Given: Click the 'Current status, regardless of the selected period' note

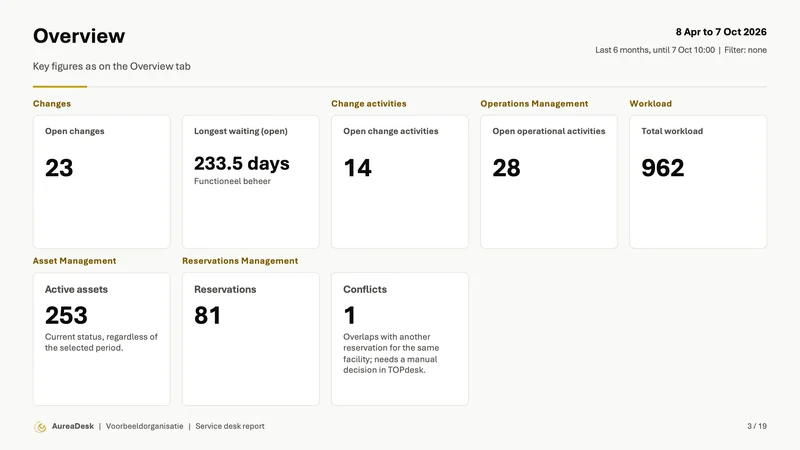Looking at the screenshot, I should tap(101, 342).
